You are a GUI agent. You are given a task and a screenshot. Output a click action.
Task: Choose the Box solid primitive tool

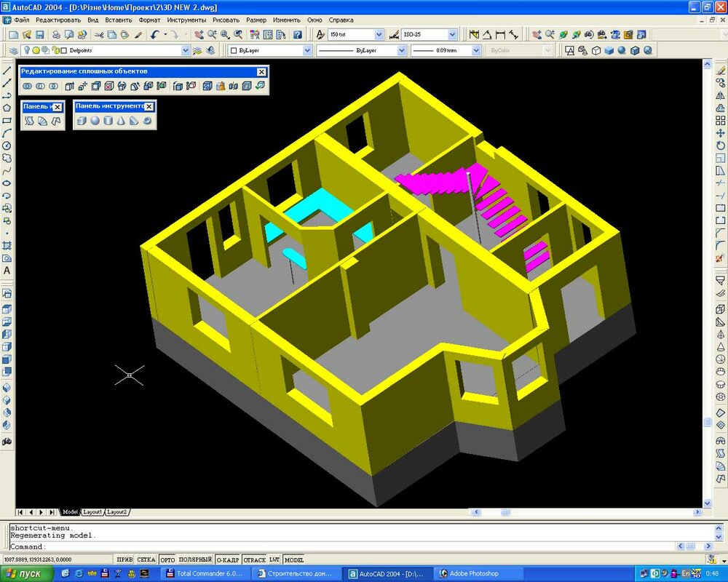click(x=82, y=121)
